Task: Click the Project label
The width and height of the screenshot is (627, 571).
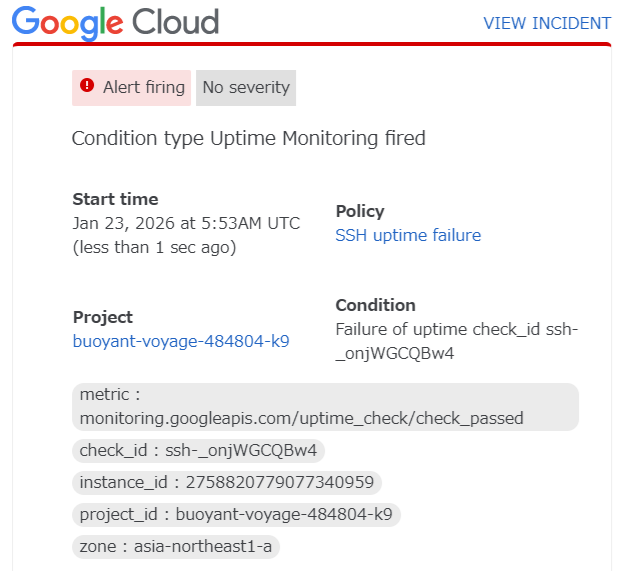Action: pyautogui.click(x=103, y=317)
